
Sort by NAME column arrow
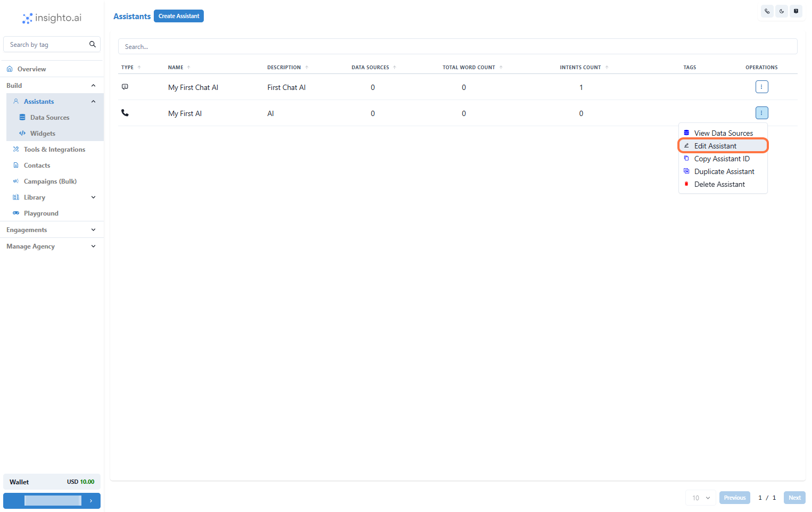(x=189, y=67)
